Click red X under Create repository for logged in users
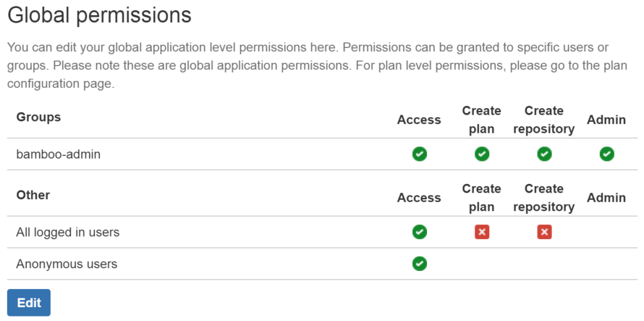644x321 pixels. (544, 232)
